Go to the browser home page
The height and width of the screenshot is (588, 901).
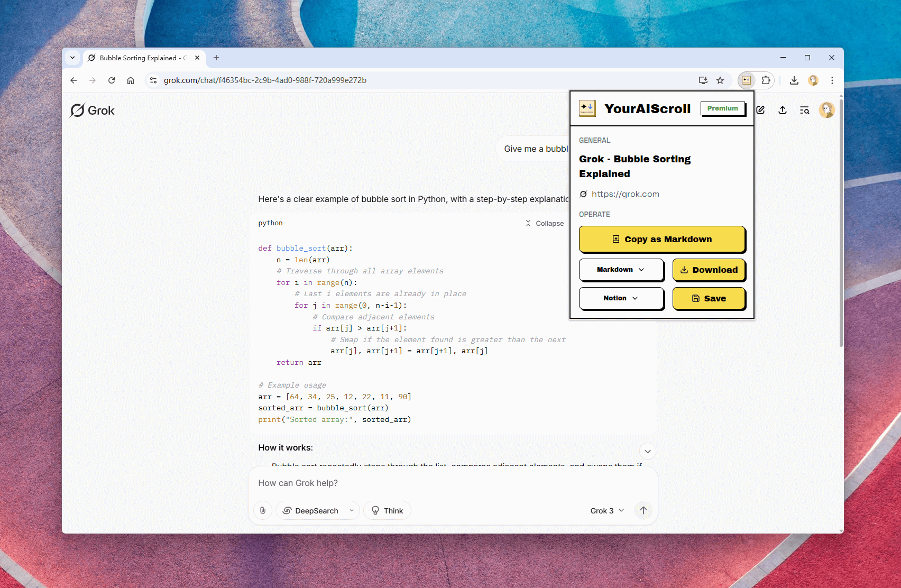131,80
